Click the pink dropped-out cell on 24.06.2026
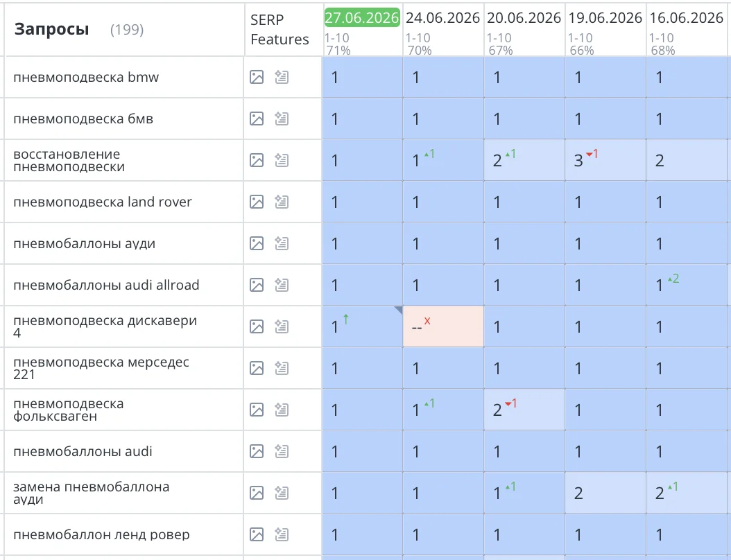The width and height of the screenshot is (731, 560). (x=443, y=326)
